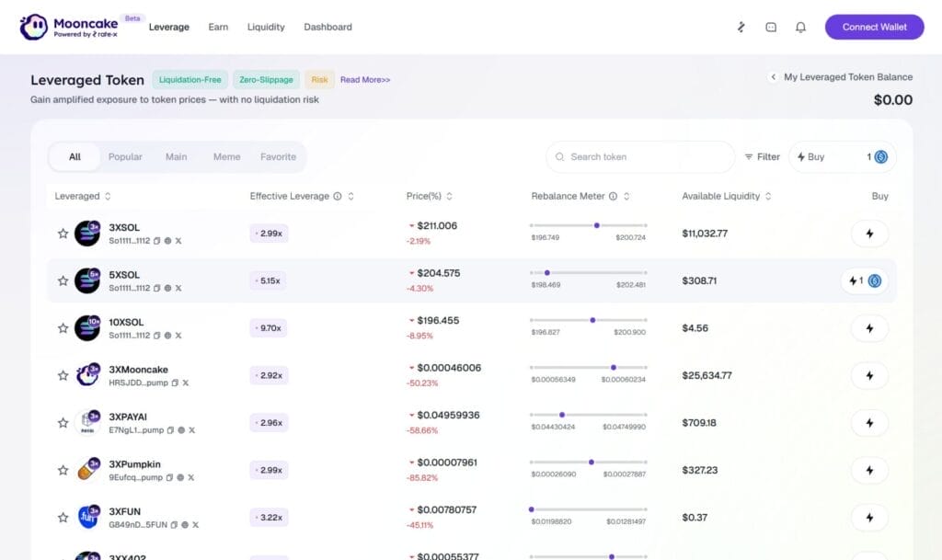Screen dimensions: 942x560
Task: Favorite the 5XSOL token star
Action: [63, 280]
